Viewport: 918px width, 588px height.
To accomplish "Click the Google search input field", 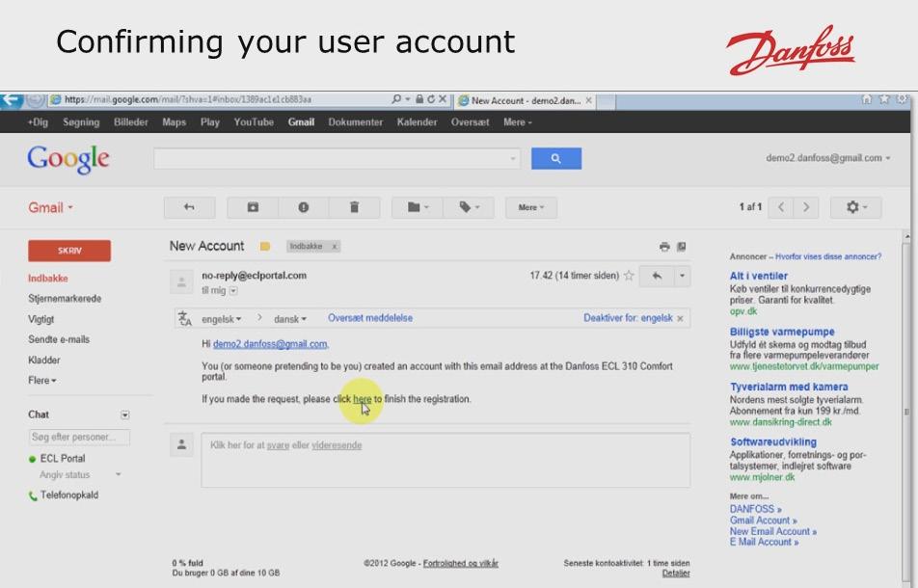I will pos(337,158).
